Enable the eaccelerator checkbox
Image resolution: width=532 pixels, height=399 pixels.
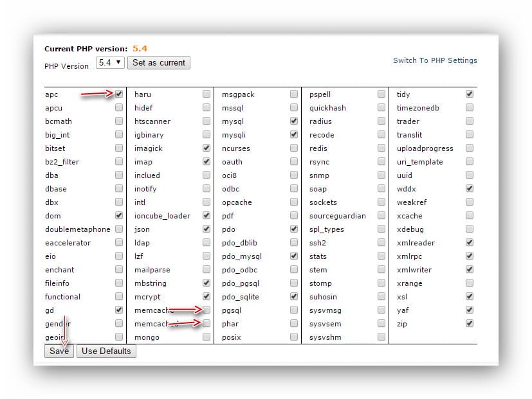pos(119,242)
